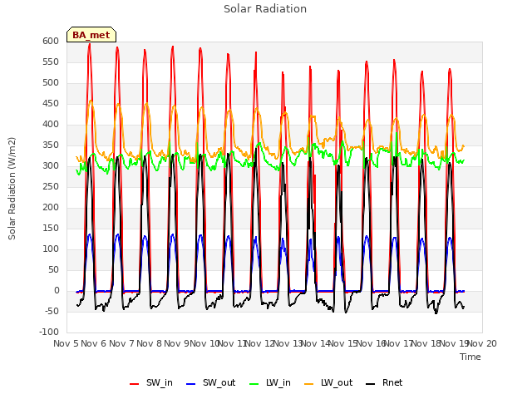Click the 0 y-axis tick label
Viewport: 532px width, 399px height.
click(57, 291)
